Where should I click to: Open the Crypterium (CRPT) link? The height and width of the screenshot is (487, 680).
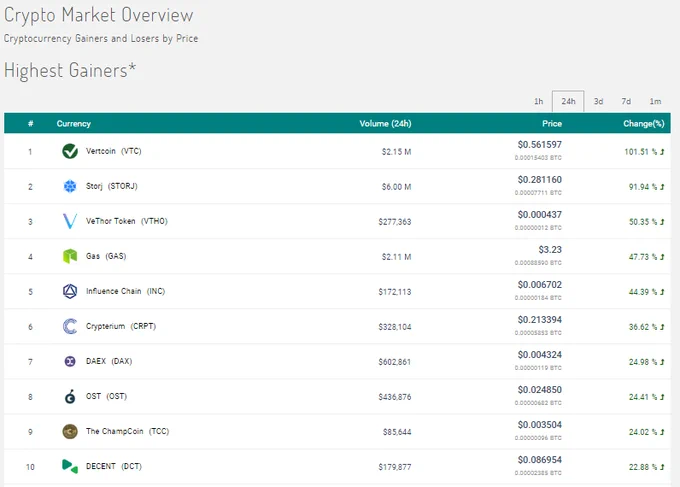(x=121, y=326)
